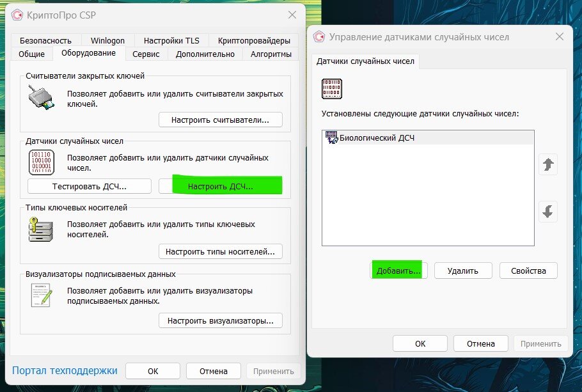Viewport: 582px width, 392px height.
Task: Click the binary grid icon in the sensor management window
Action: 332,89
